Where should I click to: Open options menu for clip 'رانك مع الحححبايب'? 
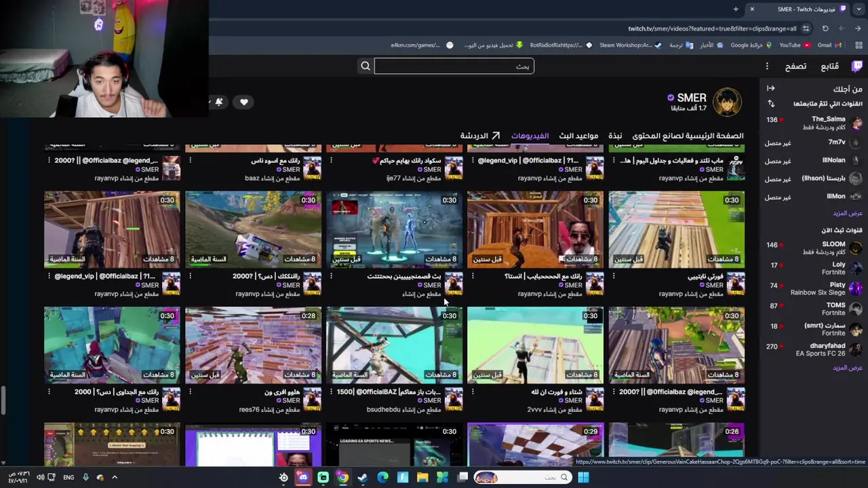pyautogui.click(x=473, y=277)
